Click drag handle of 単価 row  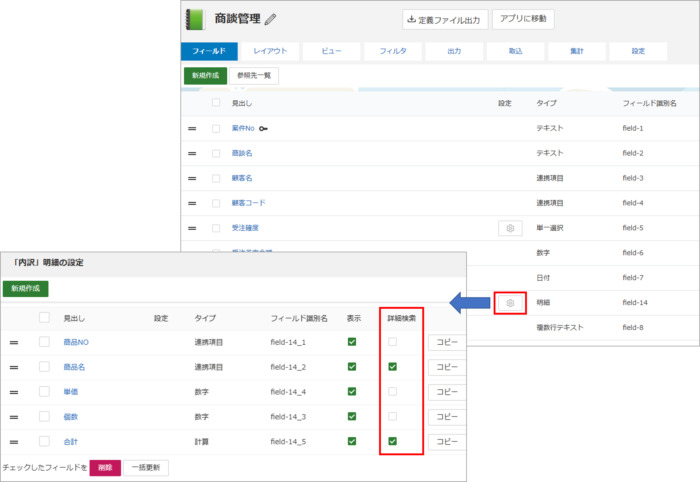(x=14, y=393)
